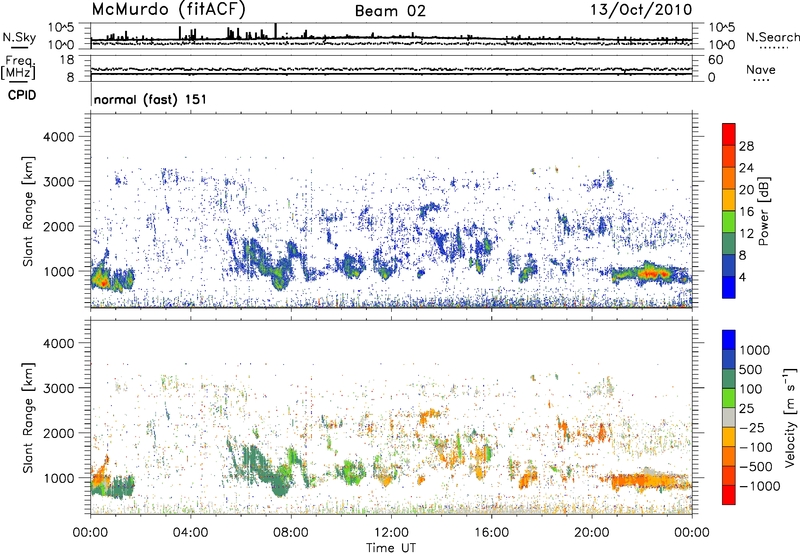Click the Slant Range label of velocity panel
The width and height of the screenshot is (800, 554).
pos(28,417)
